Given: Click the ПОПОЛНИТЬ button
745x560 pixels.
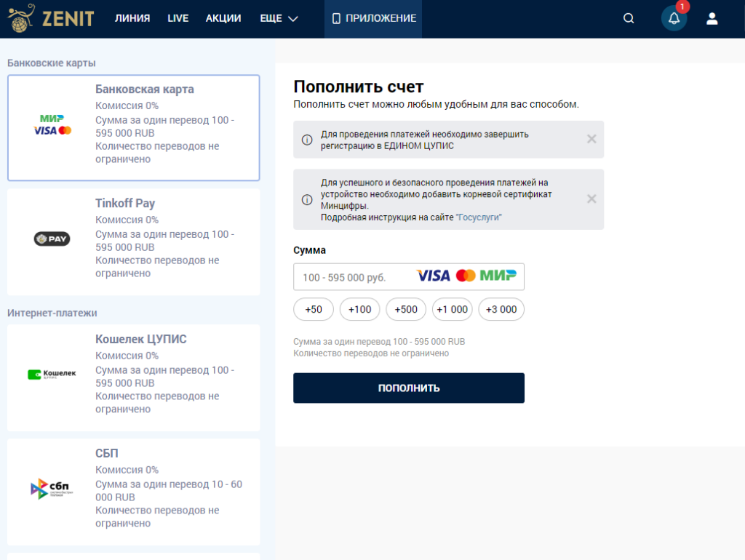Looking at the screenshot, I should coord(409,388).
